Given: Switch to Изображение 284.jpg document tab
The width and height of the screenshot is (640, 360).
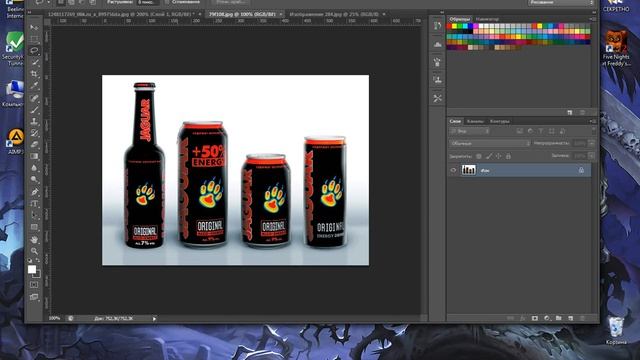Looking at the screenshot, I should [334, 14].
